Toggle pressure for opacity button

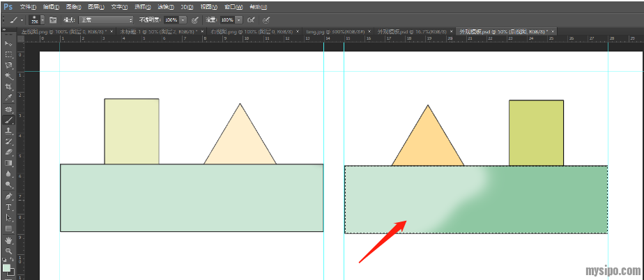[x=194, y=20]
